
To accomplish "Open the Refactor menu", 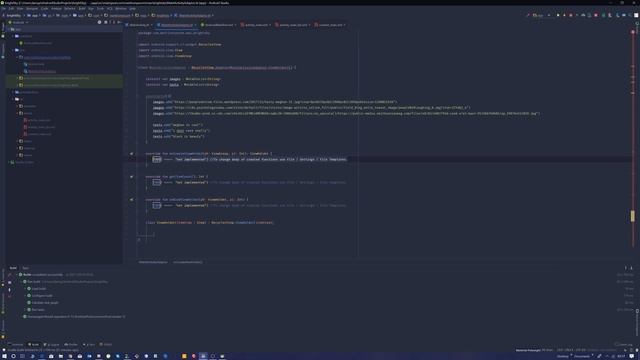I will click(x=70, y=9).
